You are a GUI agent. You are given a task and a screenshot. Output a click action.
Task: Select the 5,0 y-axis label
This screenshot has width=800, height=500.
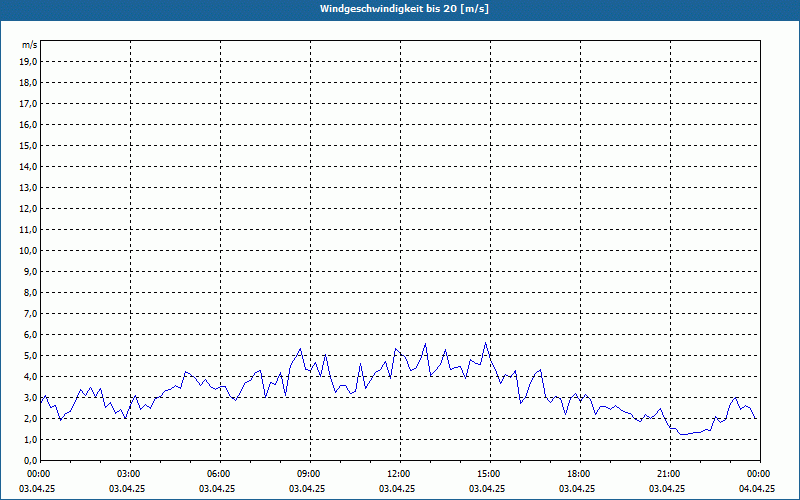[31, 356]
